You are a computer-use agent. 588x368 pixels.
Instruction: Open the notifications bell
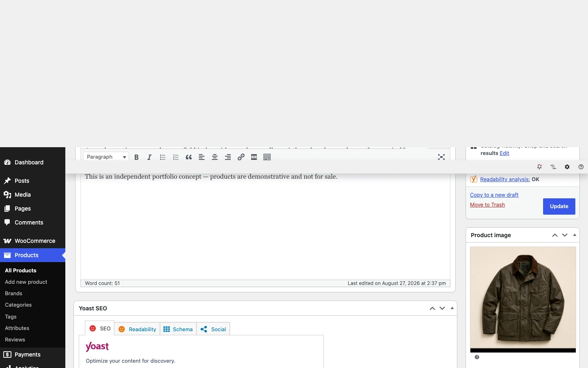tap(539, 167)
